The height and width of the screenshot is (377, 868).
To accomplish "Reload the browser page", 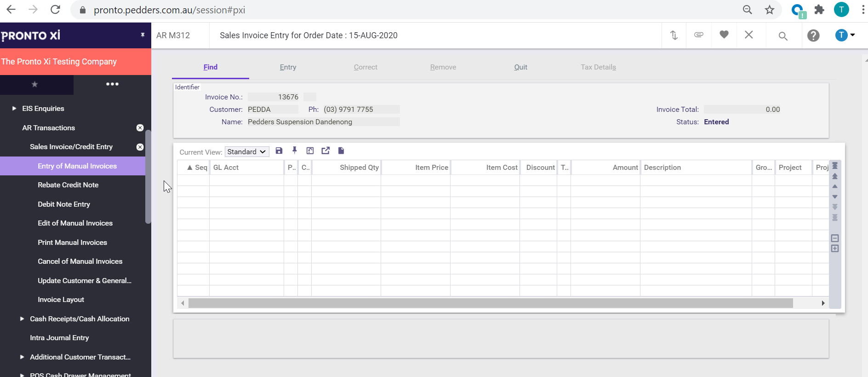I will (55, 10).
